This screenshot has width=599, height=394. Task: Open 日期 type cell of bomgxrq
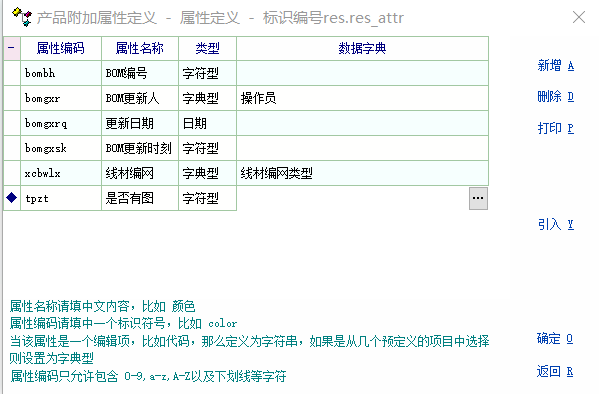coord(207,123)
